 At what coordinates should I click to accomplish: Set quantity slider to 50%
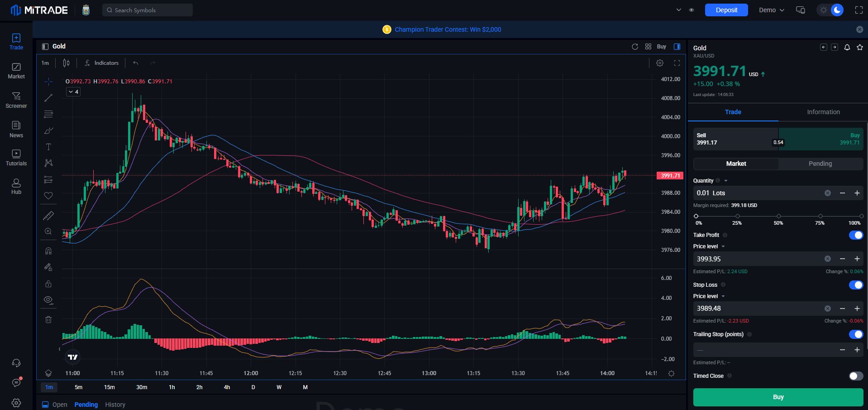(x=778, y=216)
